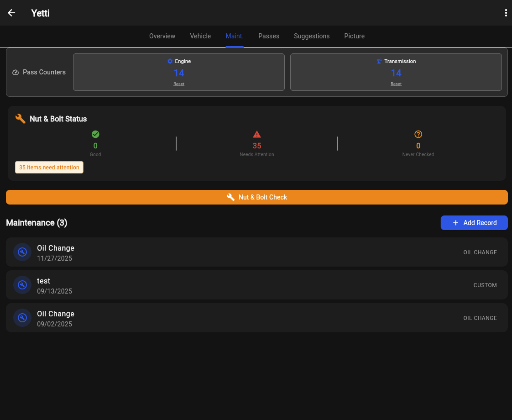This screenshot has height=420, width=512.
Task: Click the wrench icon on the 11/27/2025 Oil Change
Action: point(22,252)
